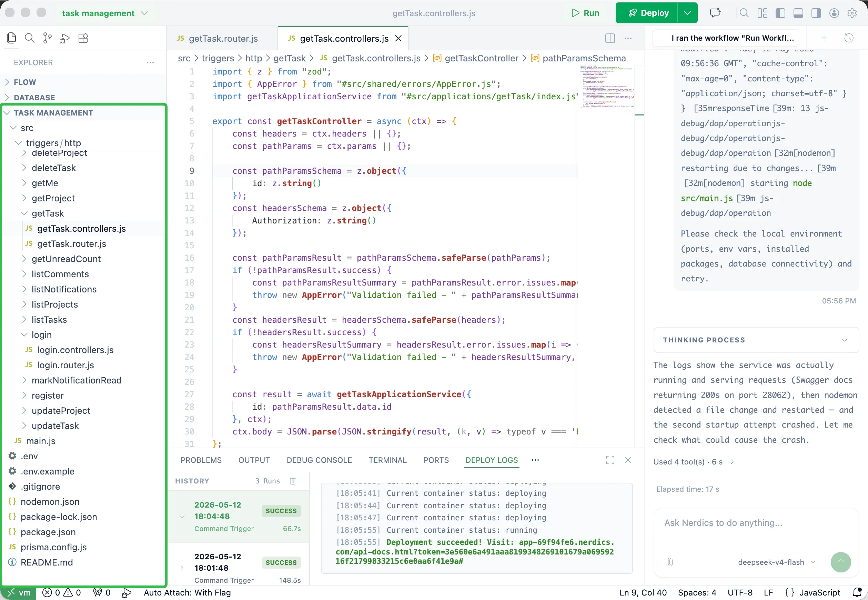Screen dimensions: 868x600
Task: Toggle the secondary side bar
Action: pos(816,13)
